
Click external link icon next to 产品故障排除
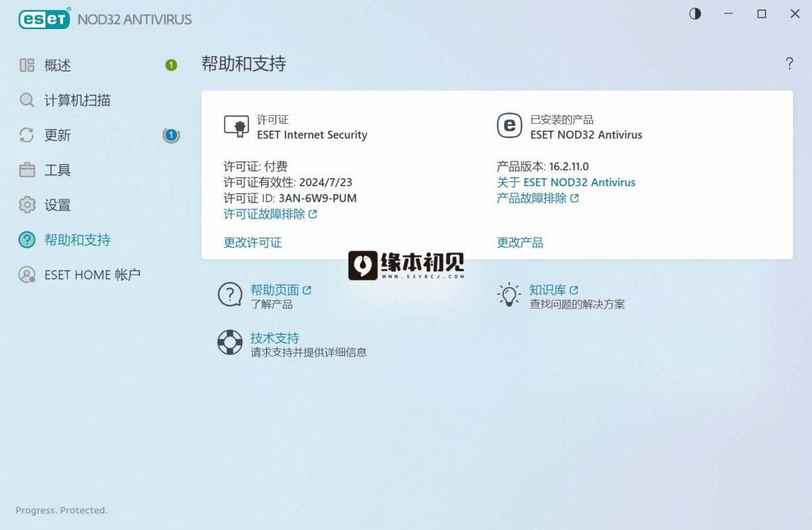point(574,198)
